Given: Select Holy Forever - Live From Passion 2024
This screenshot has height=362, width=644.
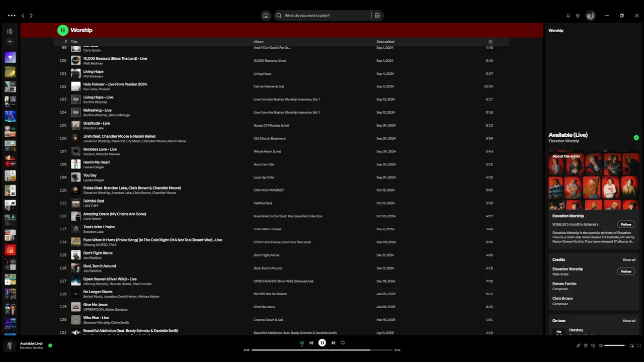Looking at the screenshot, I should pos(115,84).
